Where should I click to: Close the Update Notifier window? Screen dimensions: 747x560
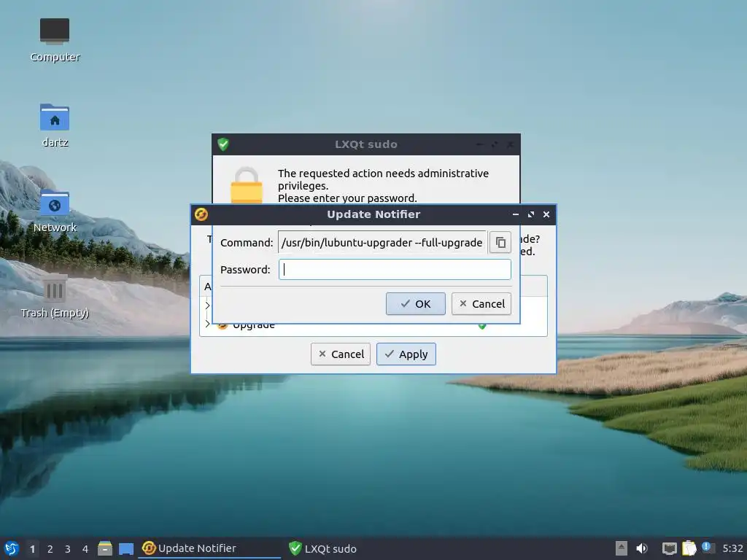coord(546,215)
